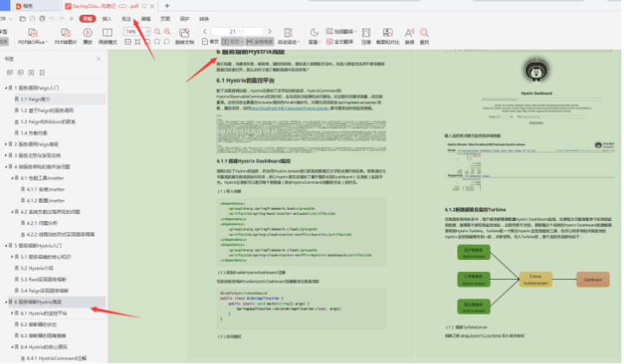This screenshot has height=364, width=624.
Task: Collapse bookmark 1 Feign intro chapter
Action: click(x=6, y=88)
